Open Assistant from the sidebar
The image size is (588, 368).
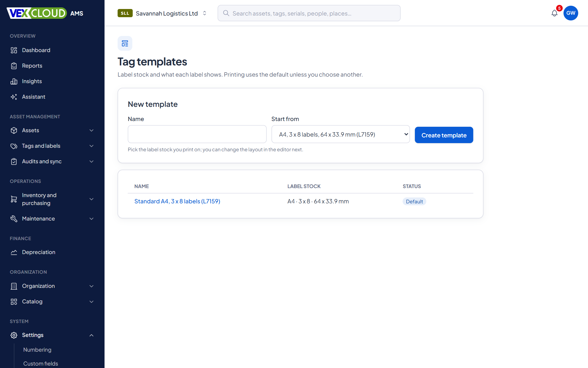52,97
